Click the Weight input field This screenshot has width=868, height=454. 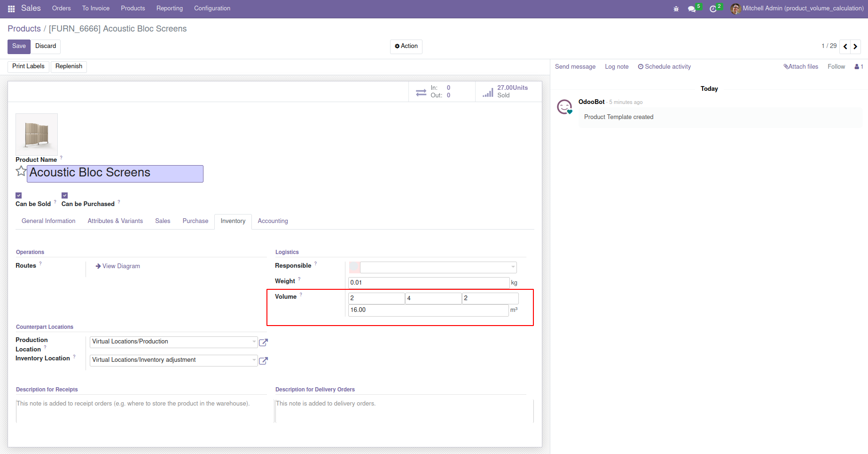(x=429, y=282)
